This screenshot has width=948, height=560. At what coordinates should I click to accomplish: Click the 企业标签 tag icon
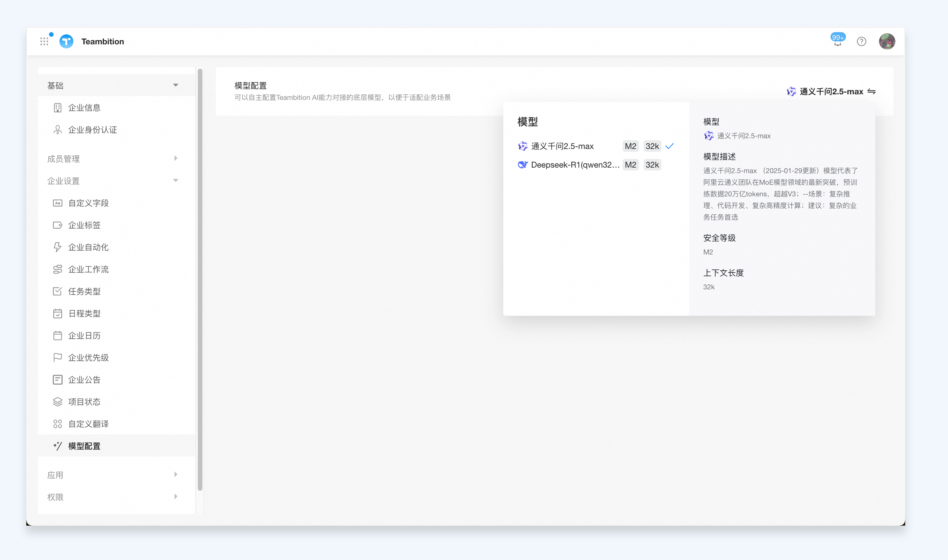[58, 225]
